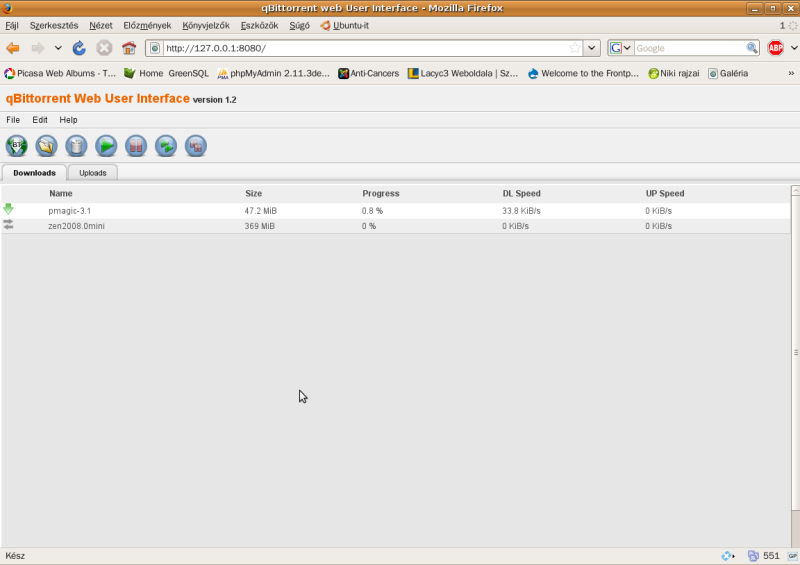
Task: Open recent pages history dropdown arrow
Action: click(58, 48)
